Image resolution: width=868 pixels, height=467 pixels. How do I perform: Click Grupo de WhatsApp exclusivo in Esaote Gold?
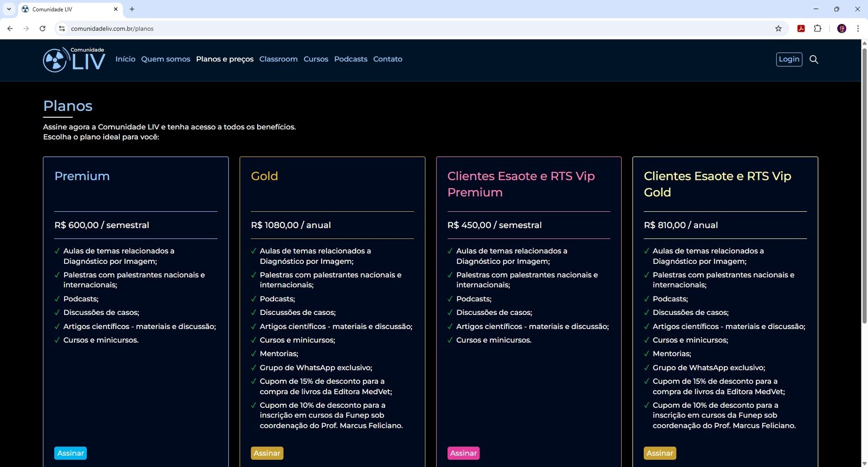click(709, 368)
